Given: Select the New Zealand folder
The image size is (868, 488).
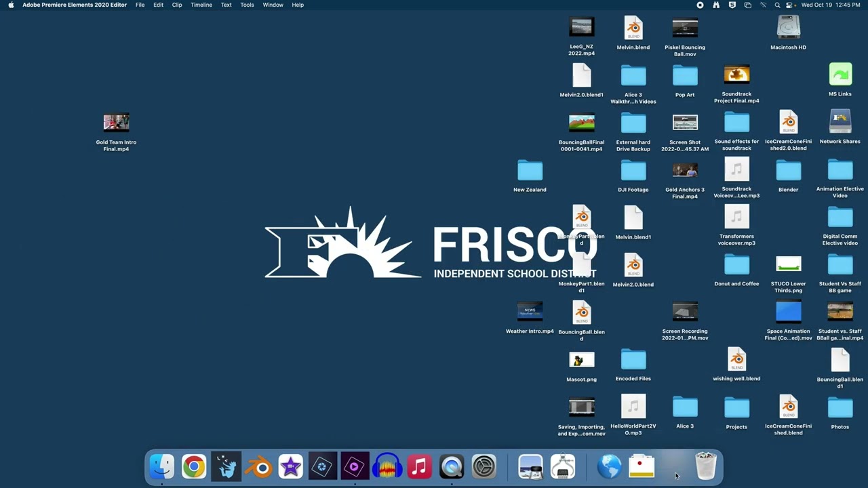Looking at the screenshot, I should [530, 170].
